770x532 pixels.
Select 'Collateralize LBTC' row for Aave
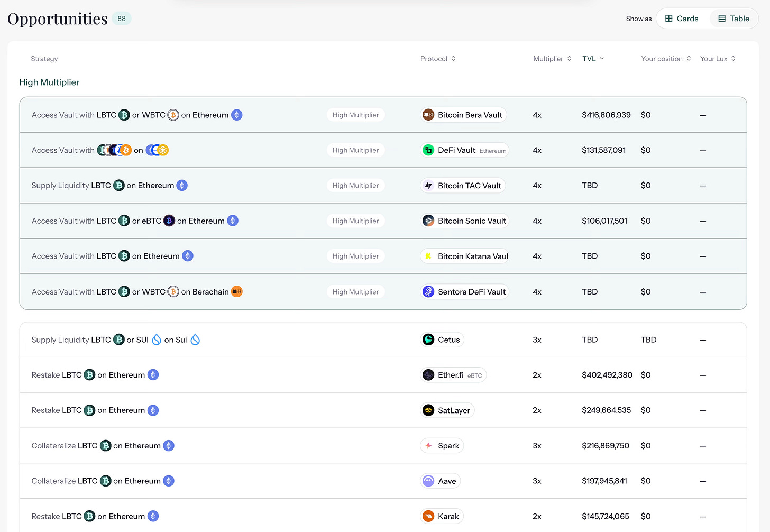(x=383, y=481)
